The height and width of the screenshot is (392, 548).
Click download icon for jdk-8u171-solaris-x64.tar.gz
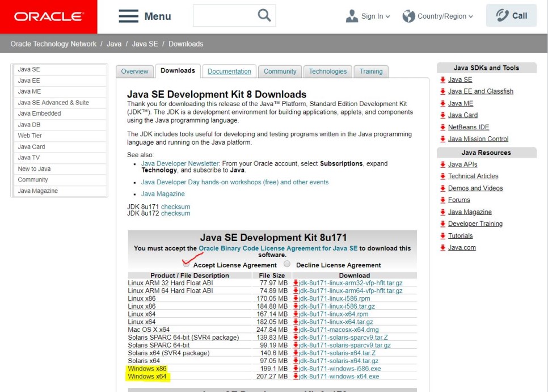coord(296,361)
